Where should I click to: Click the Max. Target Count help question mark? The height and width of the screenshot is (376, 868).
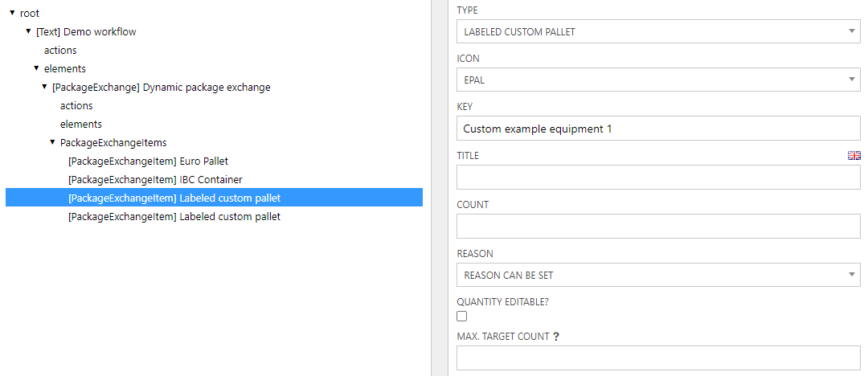(x=556, y=337)
